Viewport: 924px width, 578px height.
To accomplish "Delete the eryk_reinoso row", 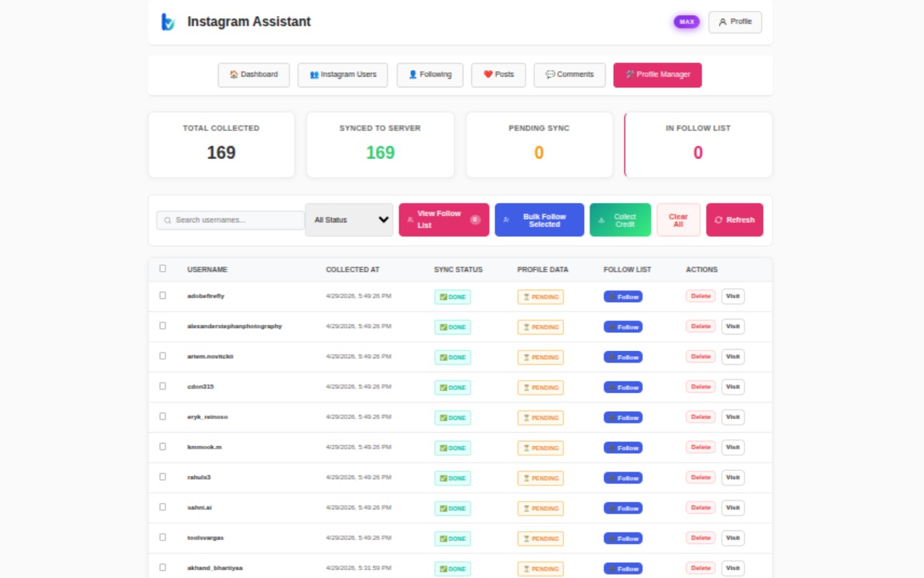I will (x=701, y=417).
